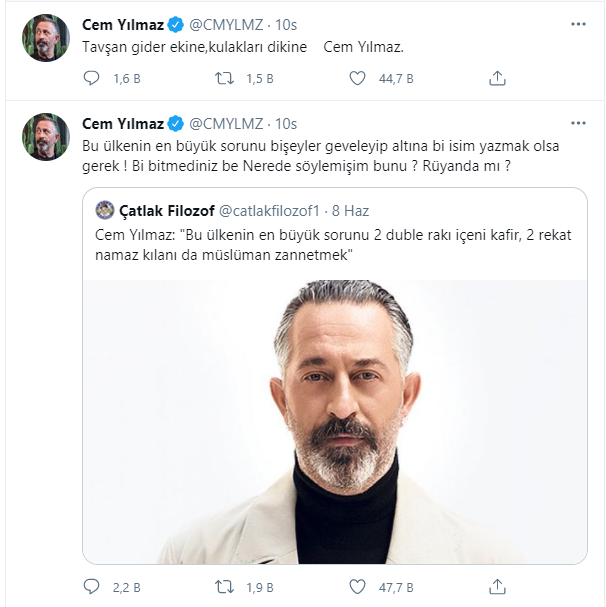This screenshot has width=606, height=607.
Task: Share the first tweet via share icon
Action: [x=497, y=79]
